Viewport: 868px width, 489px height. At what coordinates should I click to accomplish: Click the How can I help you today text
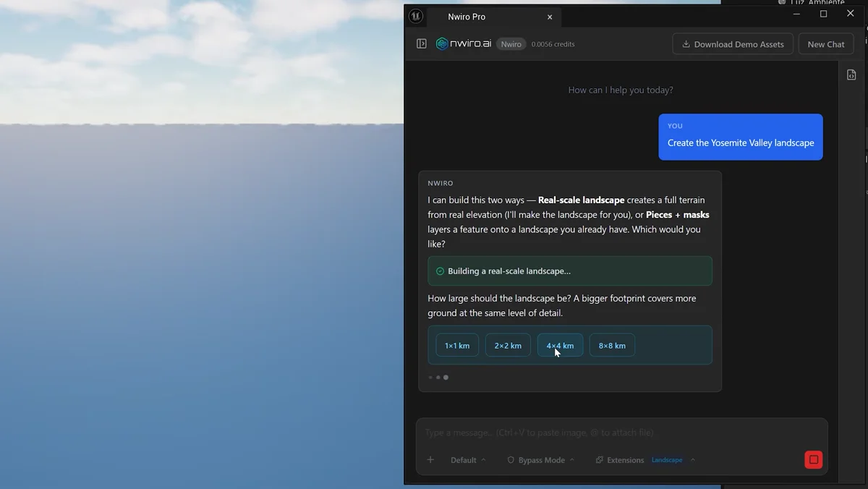(621, 90)
